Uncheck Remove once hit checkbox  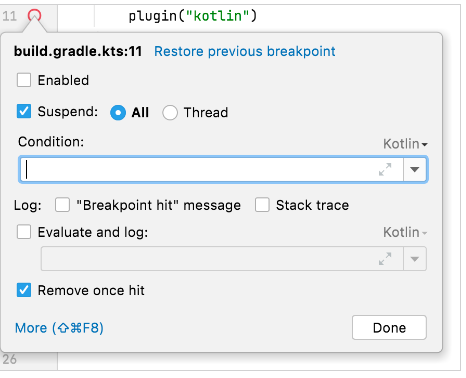coord(24,290)
